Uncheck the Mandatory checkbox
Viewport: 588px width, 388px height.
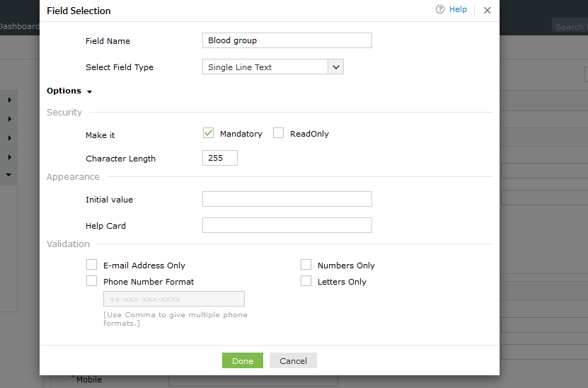208,133
